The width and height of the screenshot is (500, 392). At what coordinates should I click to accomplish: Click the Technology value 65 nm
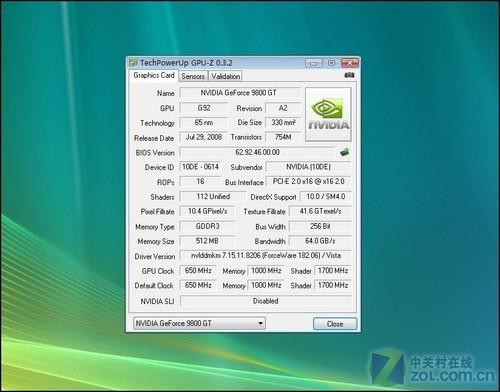204,123
